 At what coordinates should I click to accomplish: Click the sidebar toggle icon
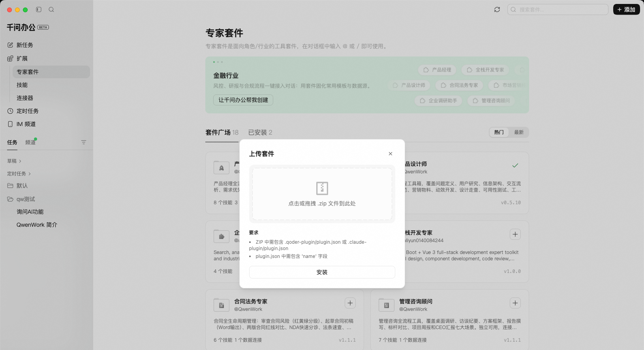coord(39,9)
